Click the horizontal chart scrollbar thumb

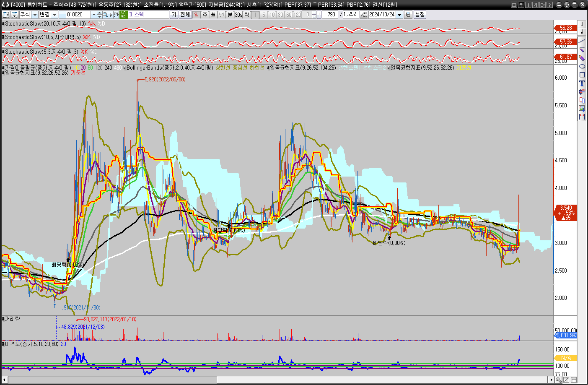[113, 380]
